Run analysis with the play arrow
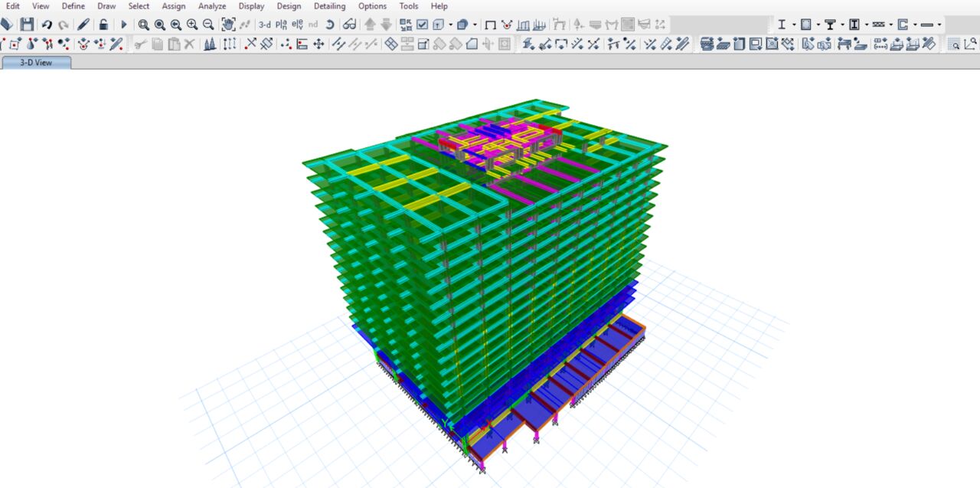Viewport: 980px width, 488px height. pos(124,25)
